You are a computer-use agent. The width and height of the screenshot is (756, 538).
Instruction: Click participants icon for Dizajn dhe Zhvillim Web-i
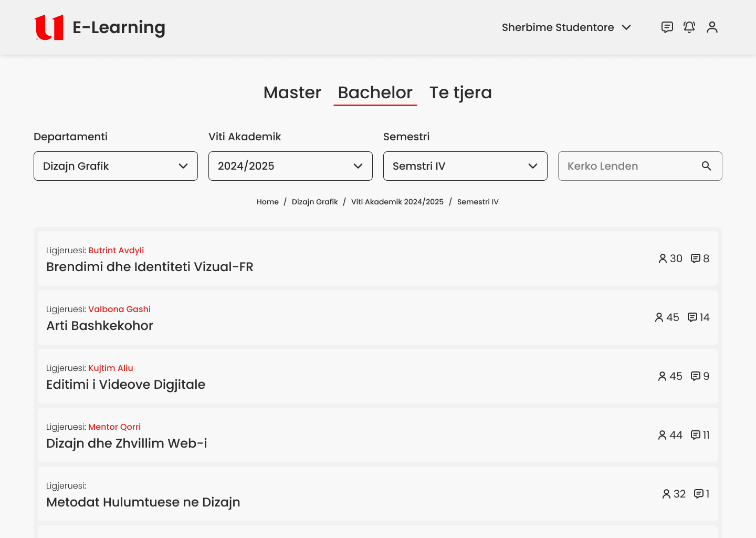pyautogui.click(x=663, y=435)
